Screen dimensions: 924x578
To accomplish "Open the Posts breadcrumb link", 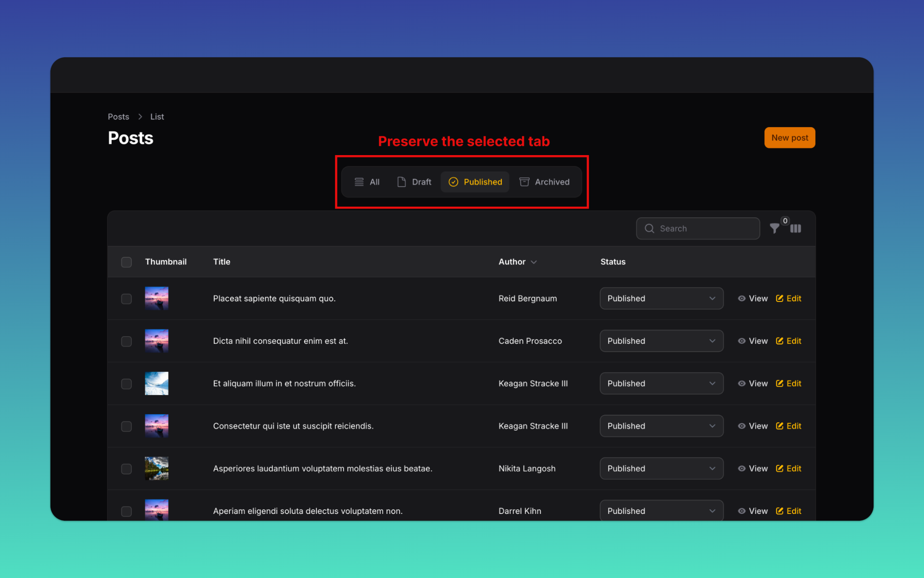I will coord(118,117).
